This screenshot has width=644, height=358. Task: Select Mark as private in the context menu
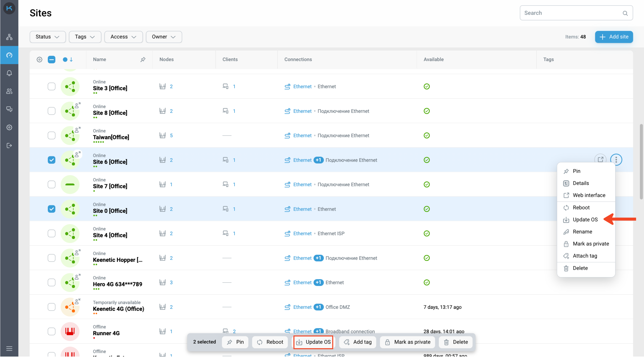[x=590, y=244]
